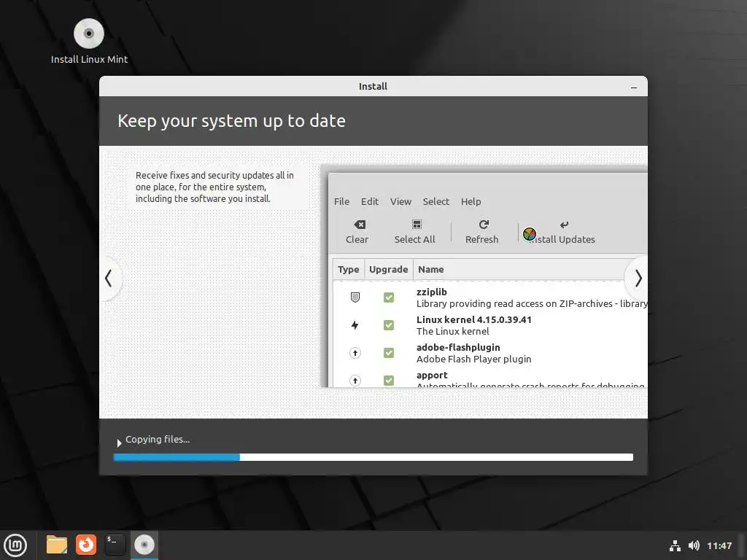Go to the next slideshow slide
Image resolution: width=747 pixels, height=560 pixels.
coord(638,278)
